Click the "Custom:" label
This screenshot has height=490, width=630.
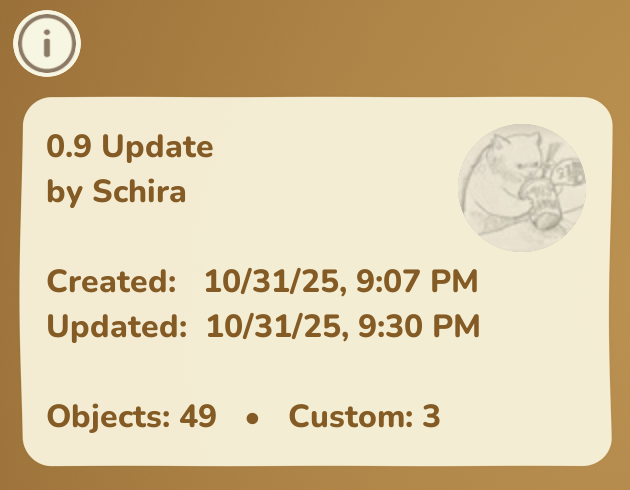pos(349,416)
